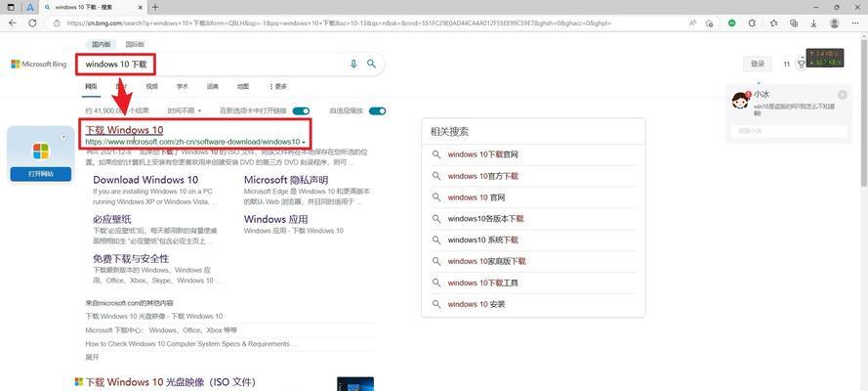Select the '国际版' version tab

[x=135, y=44]
